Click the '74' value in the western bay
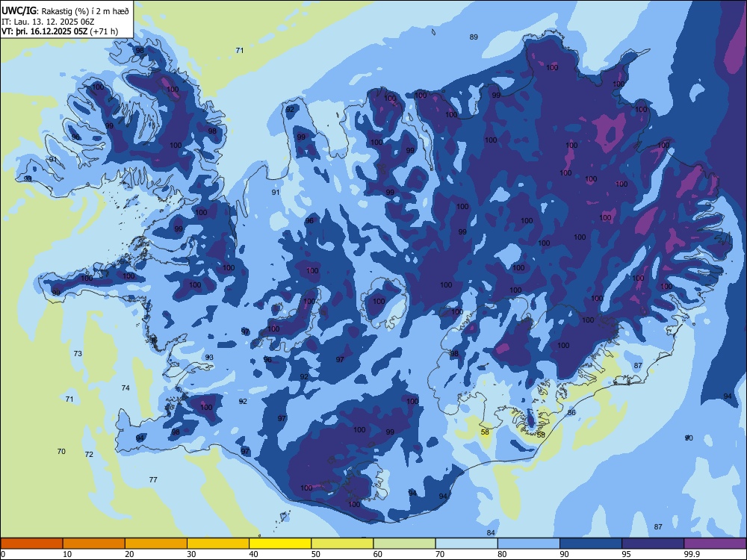 (125, 388)
